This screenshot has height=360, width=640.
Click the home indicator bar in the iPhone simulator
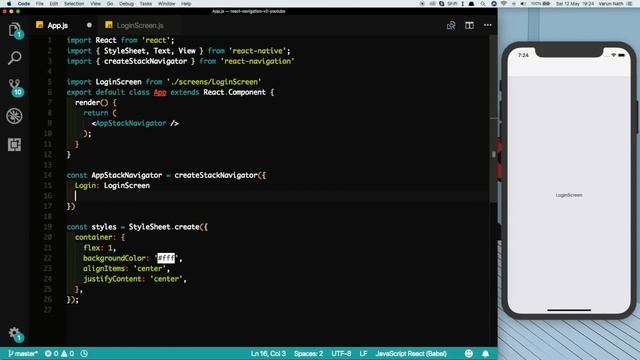pos(569,310)
